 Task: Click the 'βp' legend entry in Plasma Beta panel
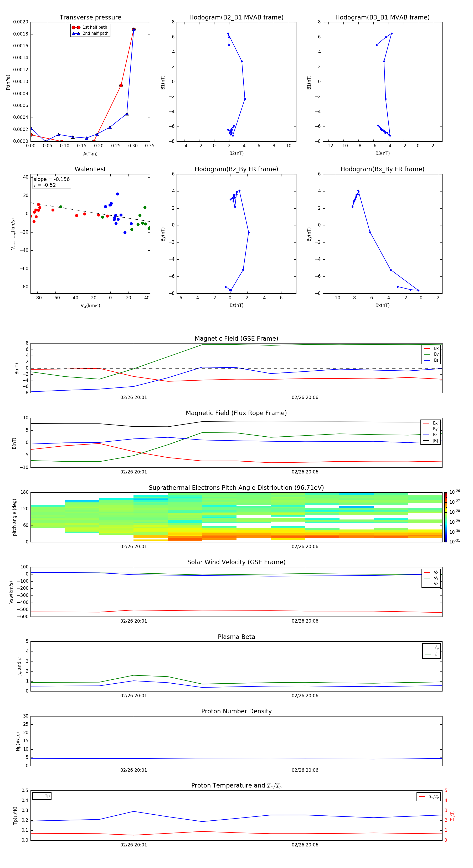click(431, 647)
